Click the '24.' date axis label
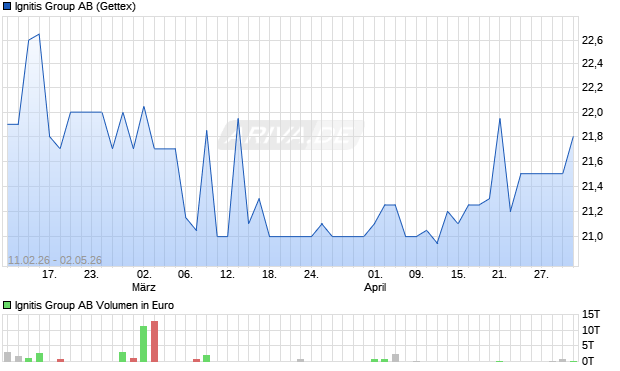The image size is (620, 371). point(311,274)
